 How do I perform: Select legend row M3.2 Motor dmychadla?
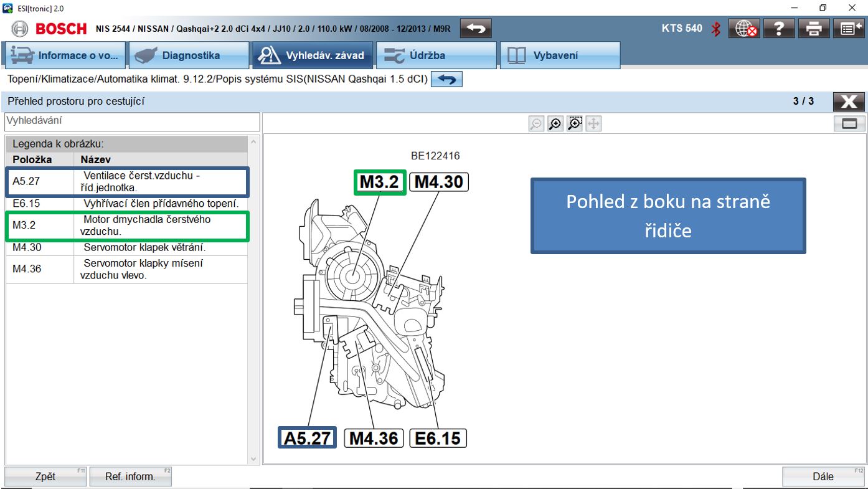click(x=127, y=226)
